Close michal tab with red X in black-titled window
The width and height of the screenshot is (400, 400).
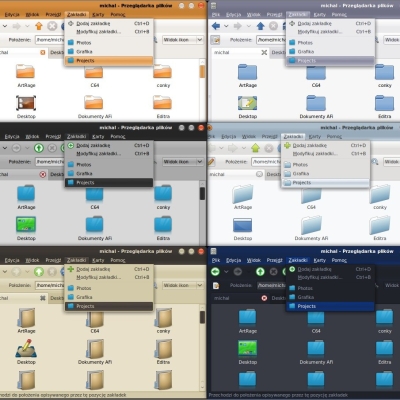[x=43, y=174]
